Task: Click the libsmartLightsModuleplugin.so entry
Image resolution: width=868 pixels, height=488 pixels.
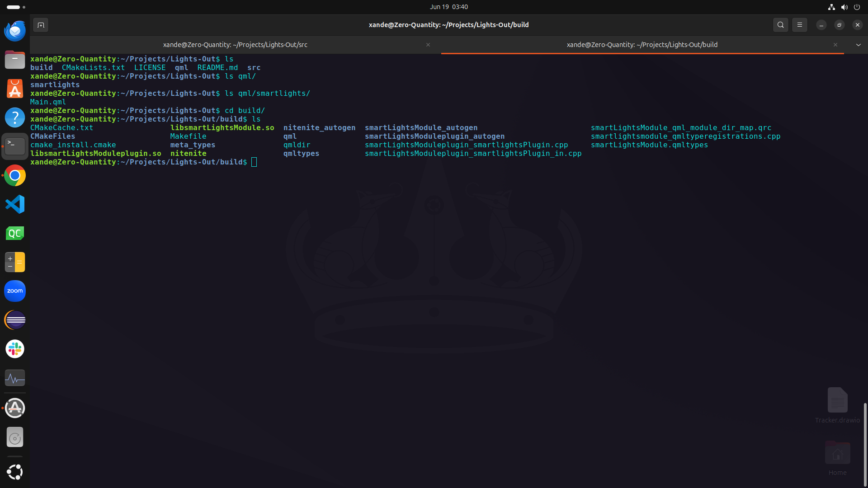Action: tap(96, 154)
